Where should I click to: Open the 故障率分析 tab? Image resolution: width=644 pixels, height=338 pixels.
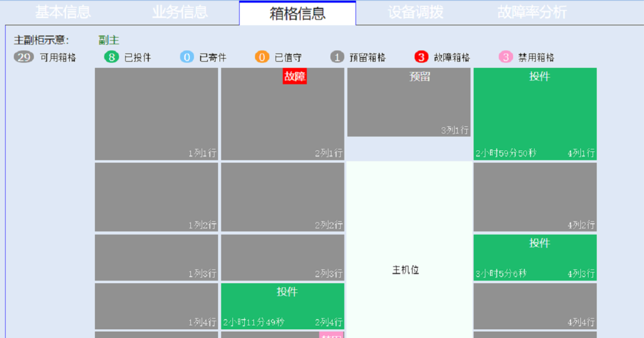pos(532,13)
